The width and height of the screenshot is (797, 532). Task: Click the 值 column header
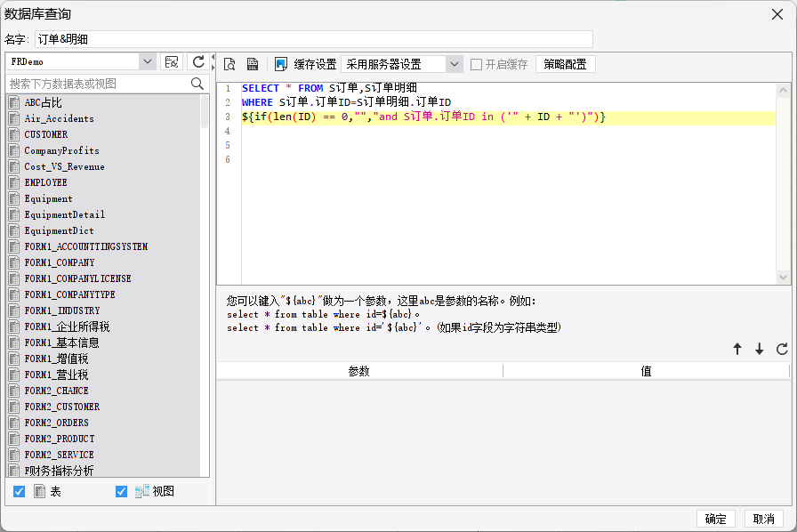[646, 371]
